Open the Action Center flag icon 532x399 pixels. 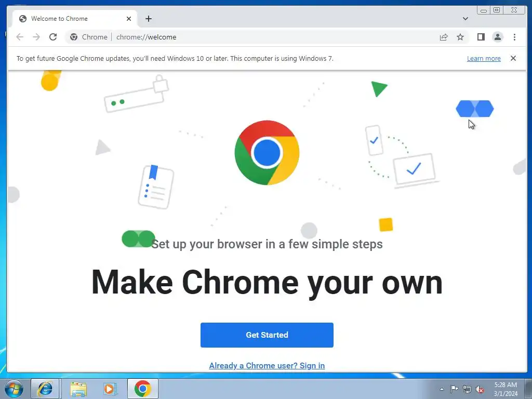(x=454, y=389)
